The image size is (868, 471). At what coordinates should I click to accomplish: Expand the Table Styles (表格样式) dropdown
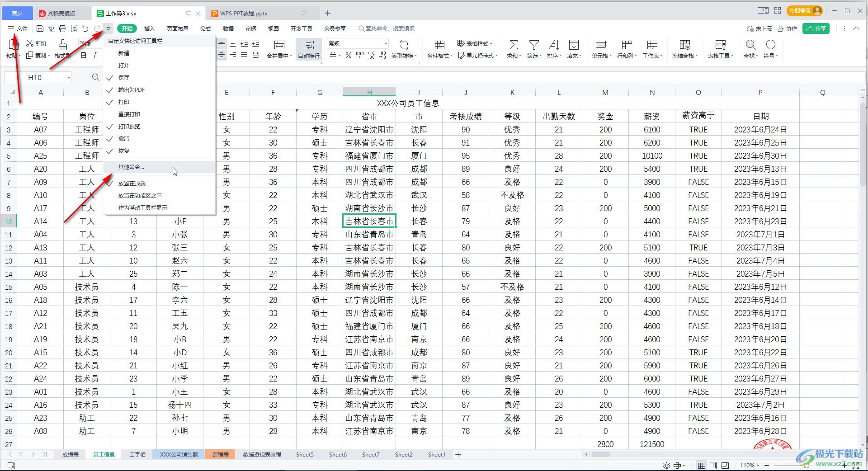tap(475, 43)
